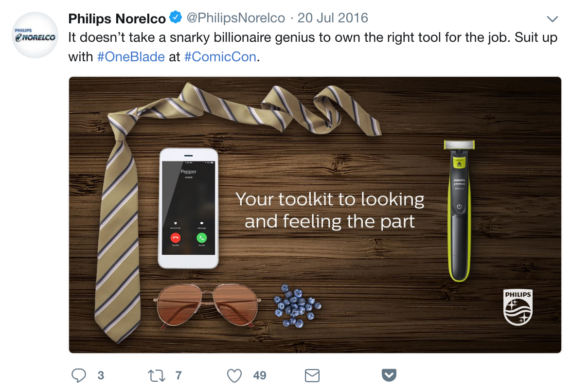Send tweet via direct message envelope

point(312,375)
